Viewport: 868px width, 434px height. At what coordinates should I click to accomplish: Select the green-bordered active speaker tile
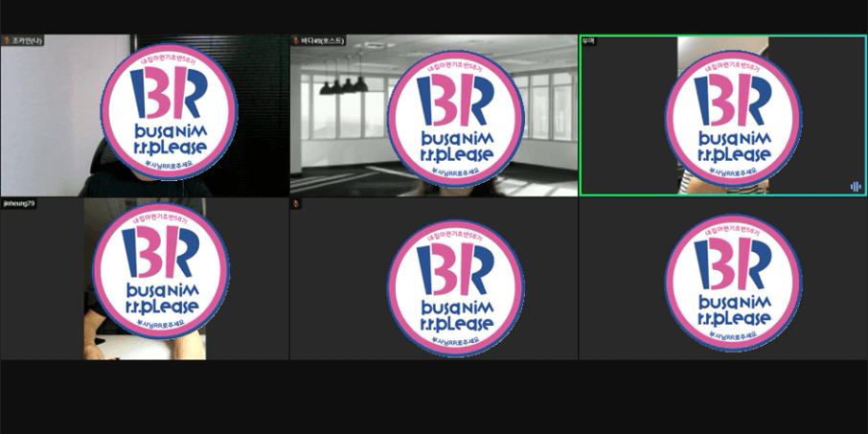click(x=722, y=116)
